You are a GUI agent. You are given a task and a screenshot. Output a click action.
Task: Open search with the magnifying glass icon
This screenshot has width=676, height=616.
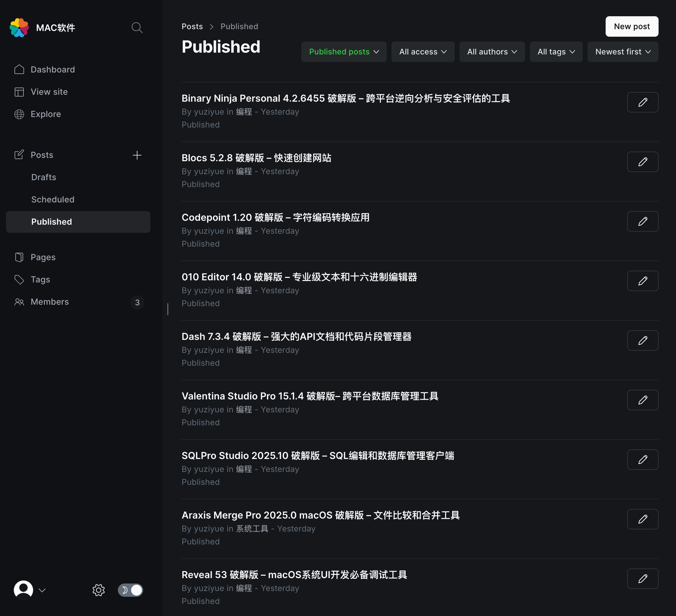(137, 27)
